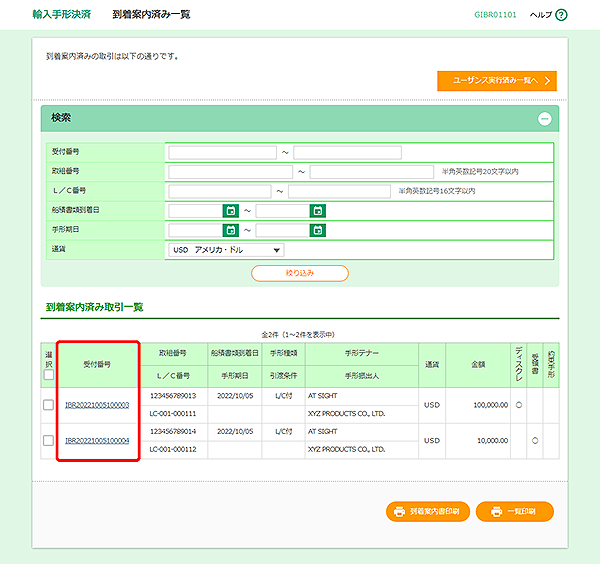Open calendar for 船積書類到着日 end date
The height and width of the screenshot is (564, 600).
[318, 211]
